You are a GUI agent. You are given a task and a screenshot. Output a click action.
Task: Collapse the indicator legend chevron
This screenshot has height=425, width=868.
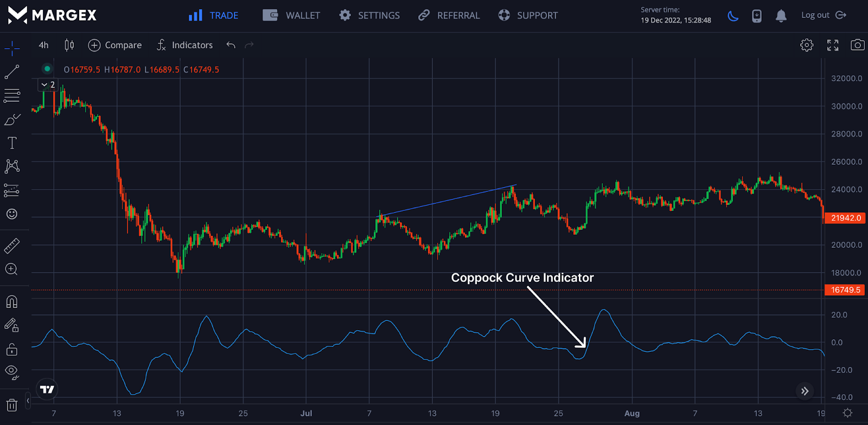(44, 85)
